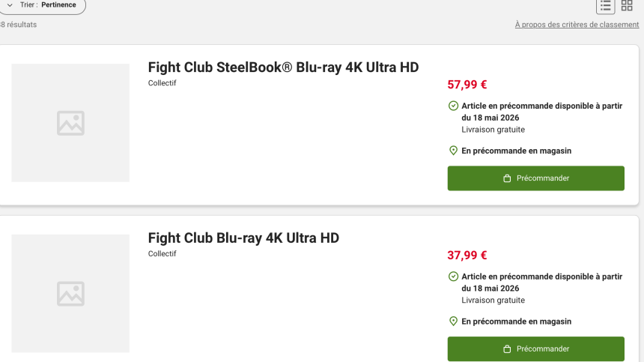The image size is (644, 362).
Task: Click the store location pin for SteelBook
Action: coord(453,151)
